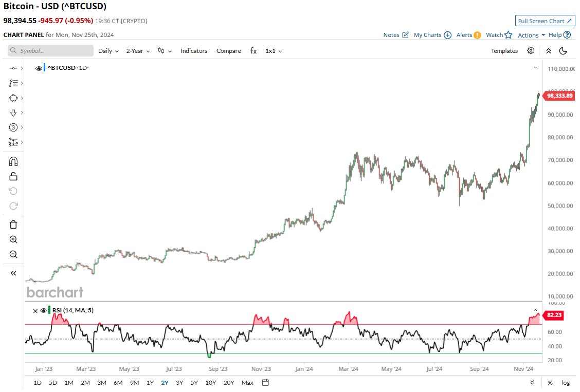
Task: Expand the Actions dropdown menu
Action: click(531, 35)
